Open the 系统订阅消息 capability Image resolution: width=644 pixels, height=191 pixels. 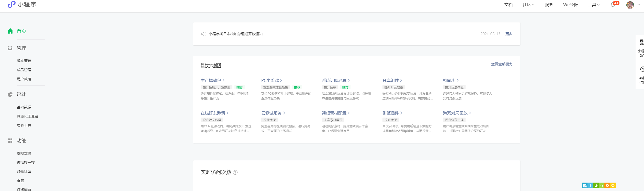click(334, 80)
